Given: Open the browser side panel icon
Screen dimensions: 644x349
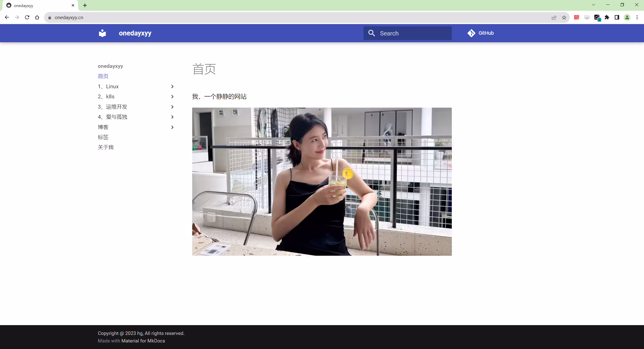Looking at the screenshot, I should (x=617, y=17).
